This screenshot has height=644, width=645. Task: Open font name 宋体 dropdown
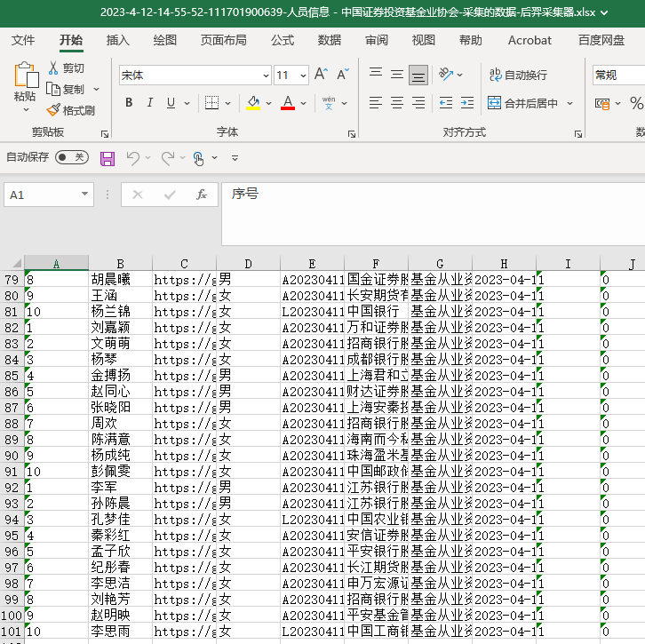pyautogui.click(x=266, y=76)
